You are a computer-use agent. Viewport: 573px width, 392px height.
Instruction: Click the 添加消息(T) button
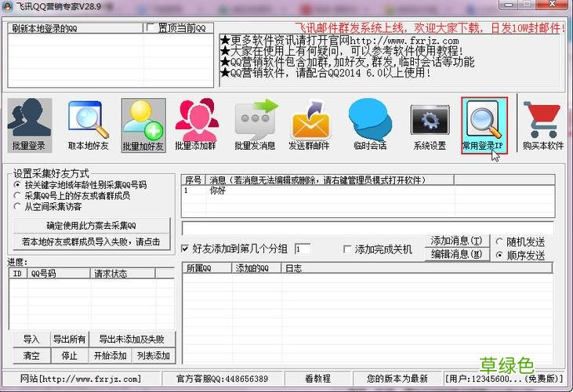point(457,241)
